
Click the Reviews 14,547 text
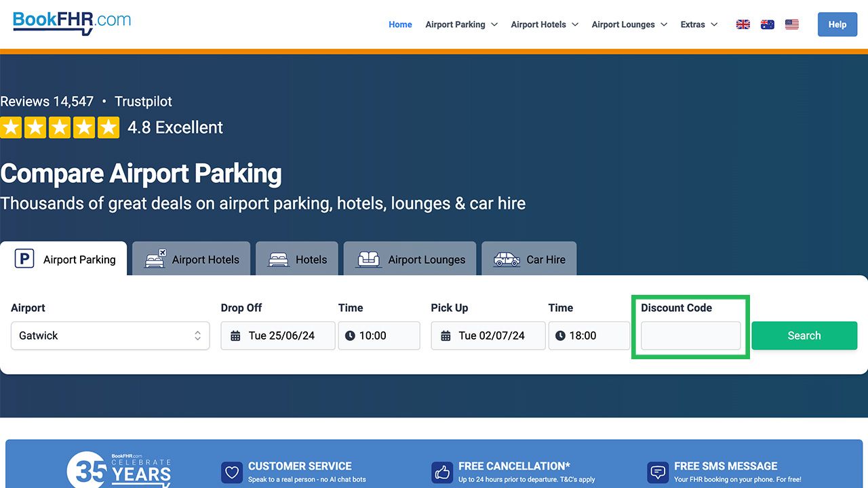point(47,102)
